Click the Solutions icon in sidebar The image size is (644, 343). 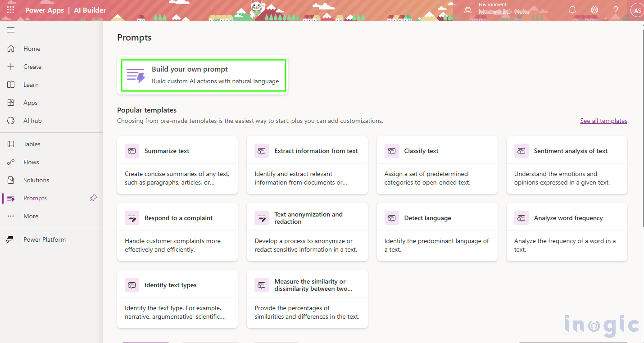[11, 180]
